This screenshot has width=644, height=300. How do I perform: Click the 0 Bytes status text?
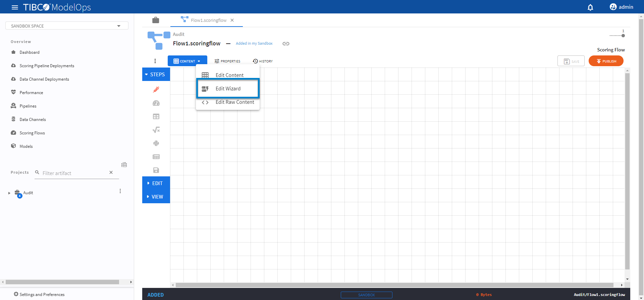point(484,295)
